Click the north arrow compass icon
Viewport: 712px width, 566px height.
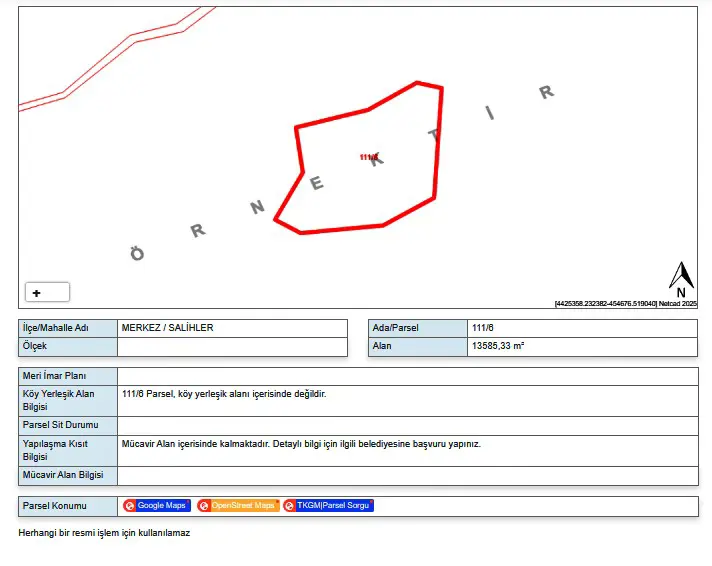point(681,279)
